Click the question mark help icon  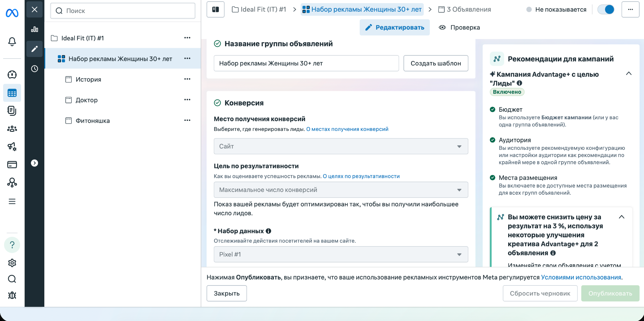click(x=12, y=245)
